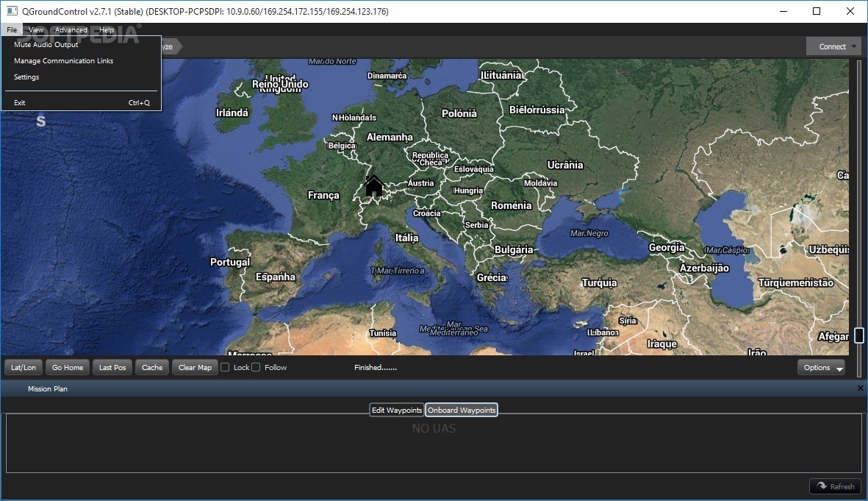This screenshot has height=501, width=868.
Task: Click the home marker icon on the map
Action: tap(374, 186)
